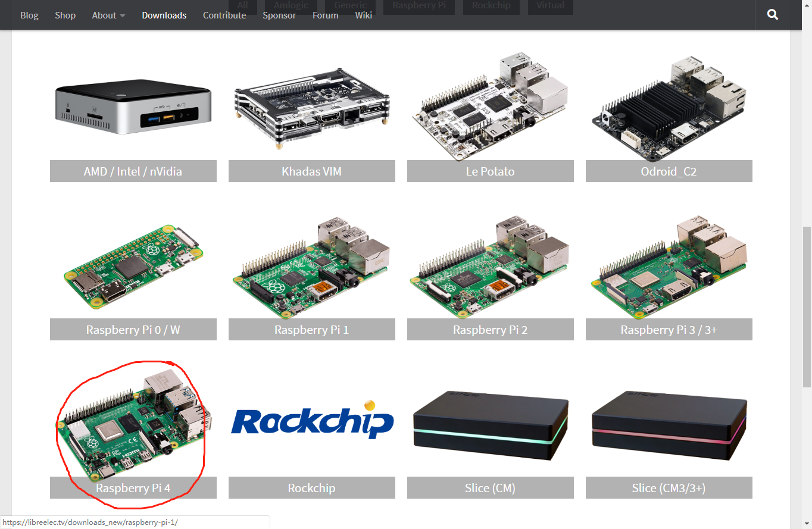Open Rockchip label button
Image resolution: width=812 pixels, height=529 pixels.
pyautogui.click(x=312, y=488)
